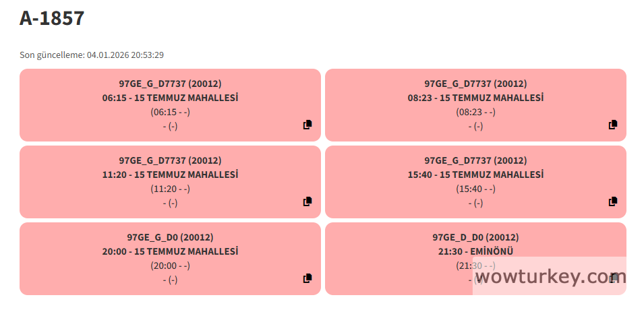
Task: Click the 20:00 - 15 TEMMUZ MAHALLESİ line
Action: [x=170, y=251]
